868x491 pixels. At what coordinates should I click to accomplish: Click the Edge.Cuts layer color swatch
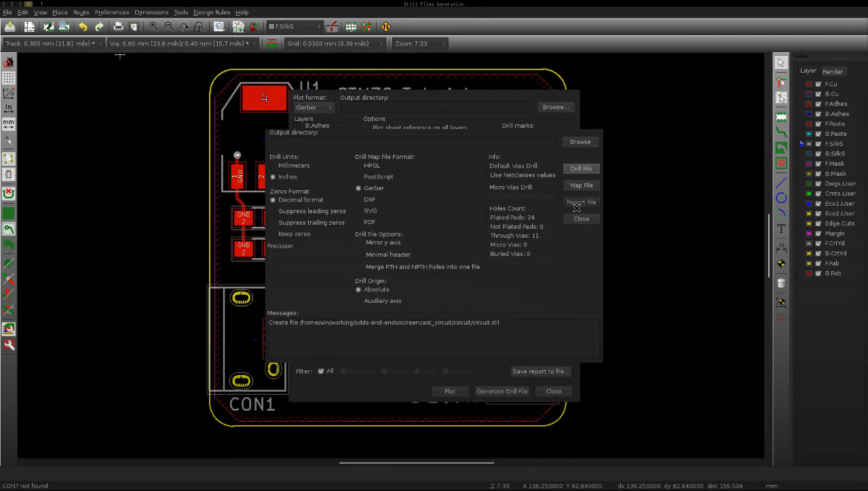[x=809, y=223]
